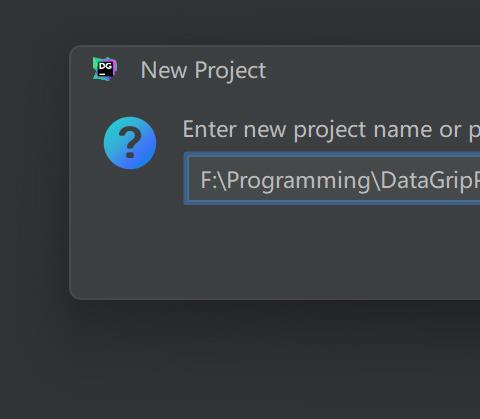Click empty dialog area below the path field

pos(300,250)
